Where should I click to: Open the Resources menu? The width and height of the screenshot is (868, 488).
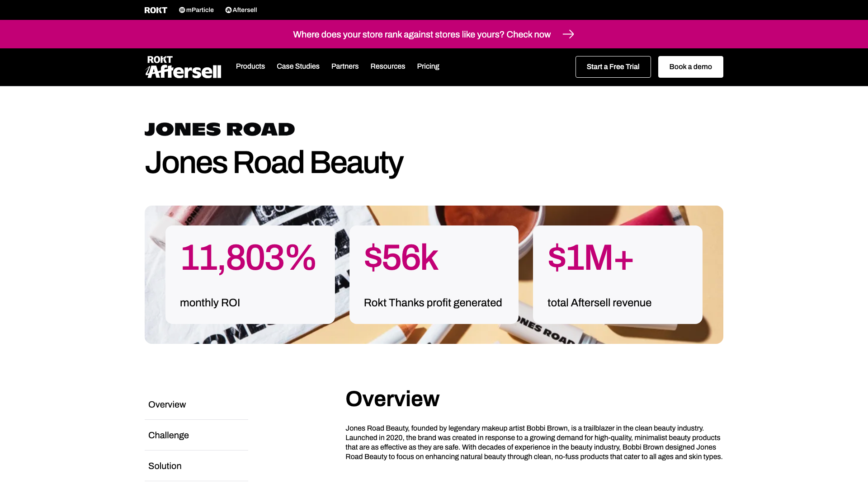coord(388,66)
